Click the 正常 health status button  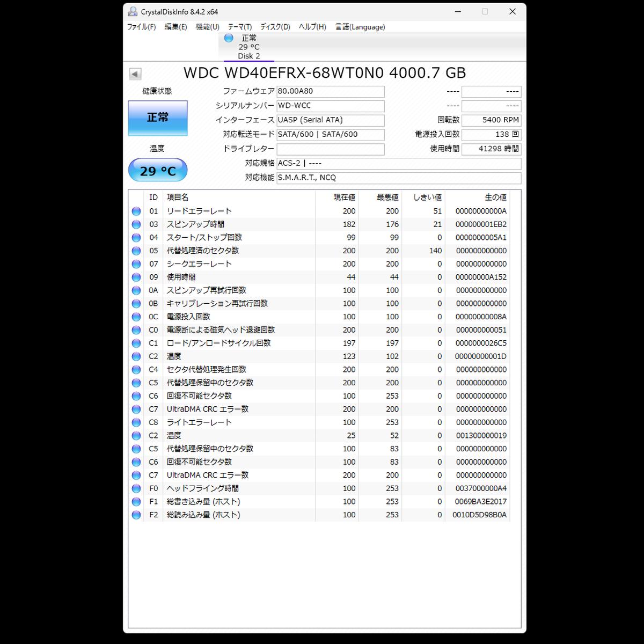[x=158, y=118]
